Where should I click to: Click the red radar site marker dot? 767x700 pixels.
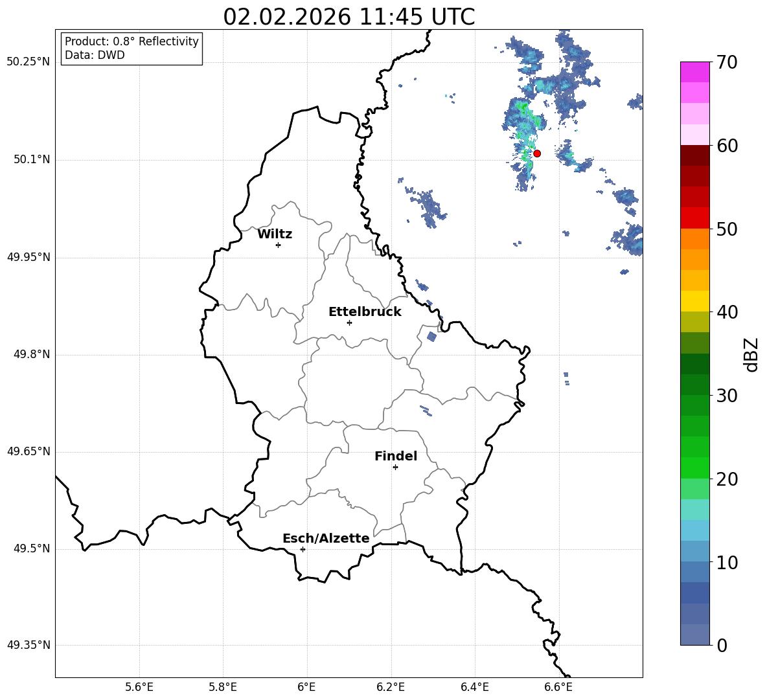(536, 153)
